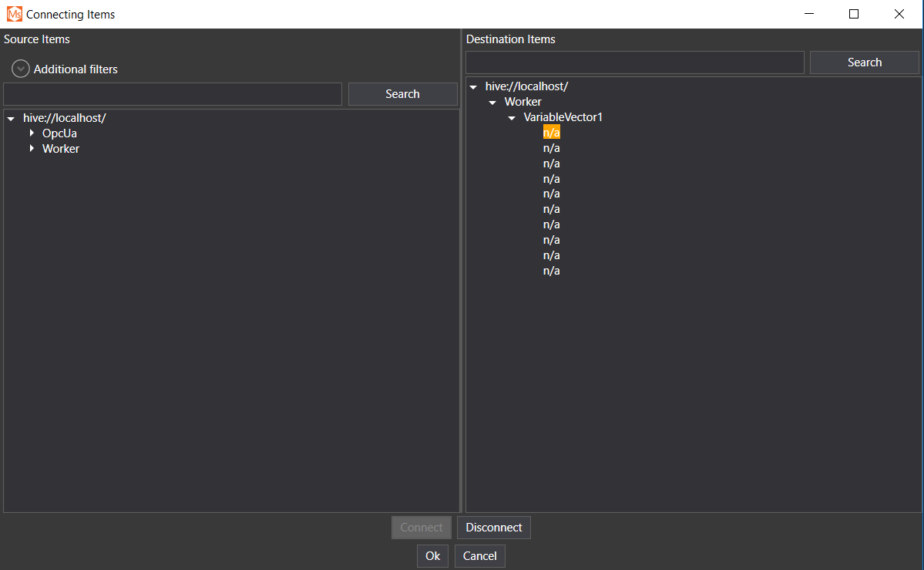Expand the OpcUa tree node
This screenshot has height=570, width=924.
pyautogui.click(x=32, y=133)
